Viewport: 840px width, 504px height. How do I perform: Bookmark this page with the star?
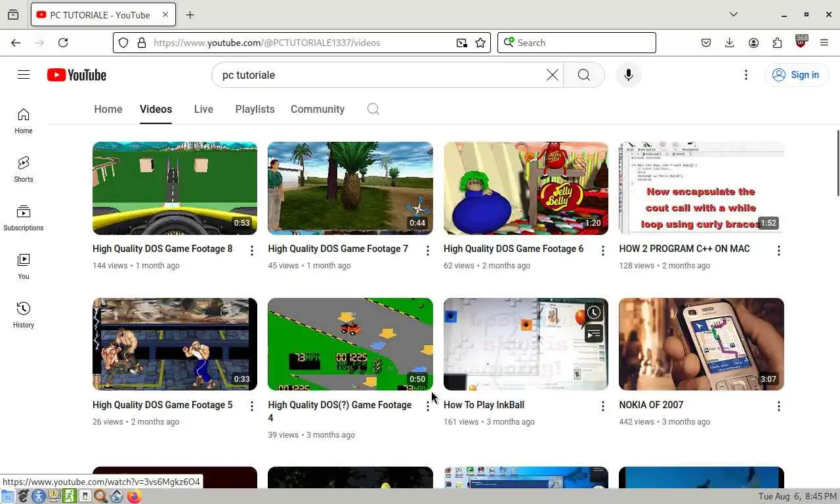point(480,43)
